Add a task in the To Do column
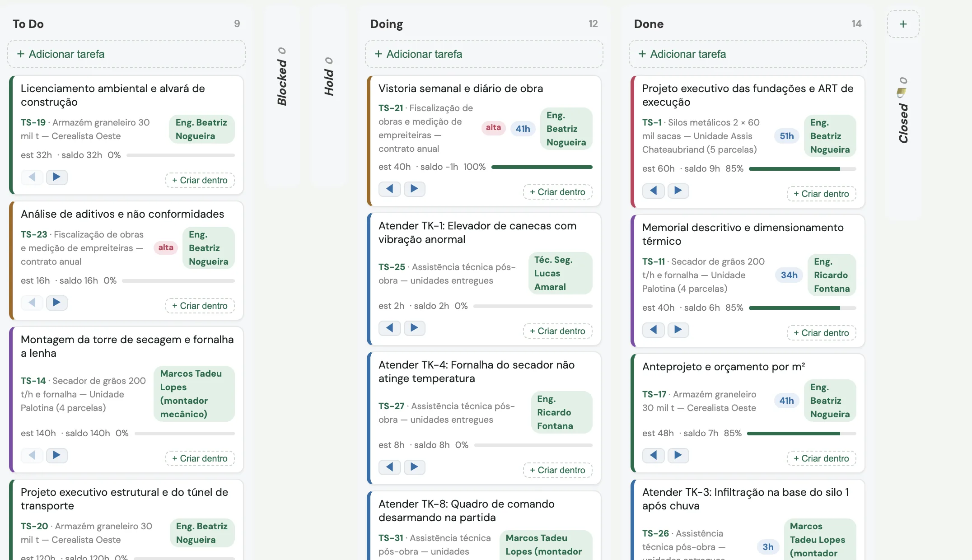972x560 pixels. click(126, 54)
